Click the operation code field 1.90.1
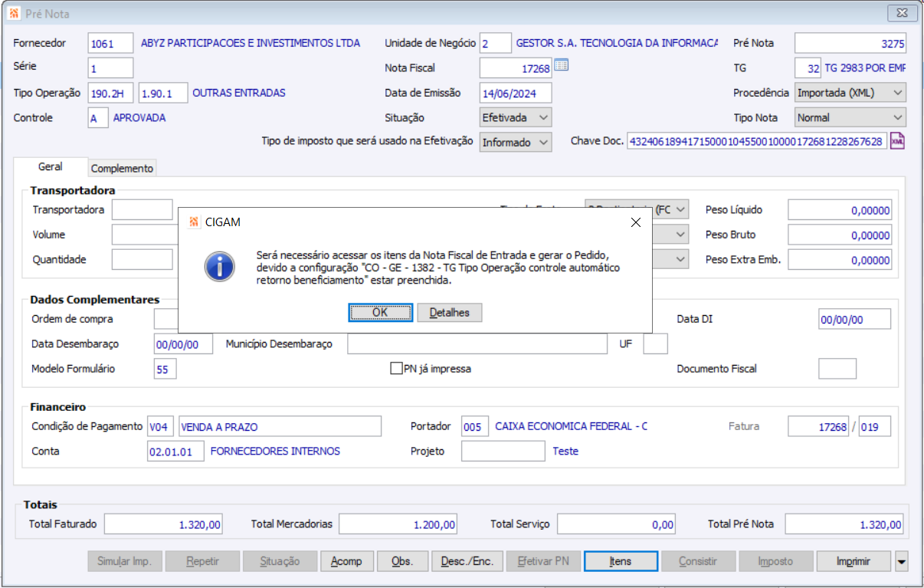Viewport: 924px width, 588px height. pos(163,93)
